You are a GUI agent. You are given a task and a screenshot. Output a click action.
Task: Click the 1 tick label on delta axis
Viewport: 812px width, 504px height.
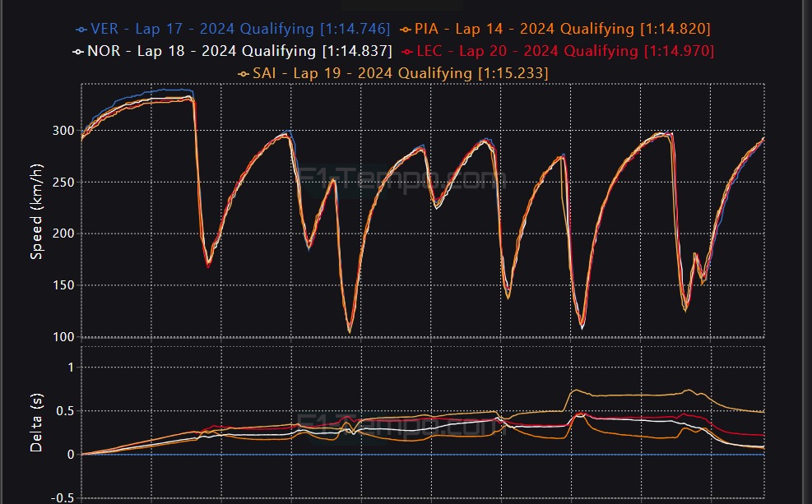click(71, 368)
